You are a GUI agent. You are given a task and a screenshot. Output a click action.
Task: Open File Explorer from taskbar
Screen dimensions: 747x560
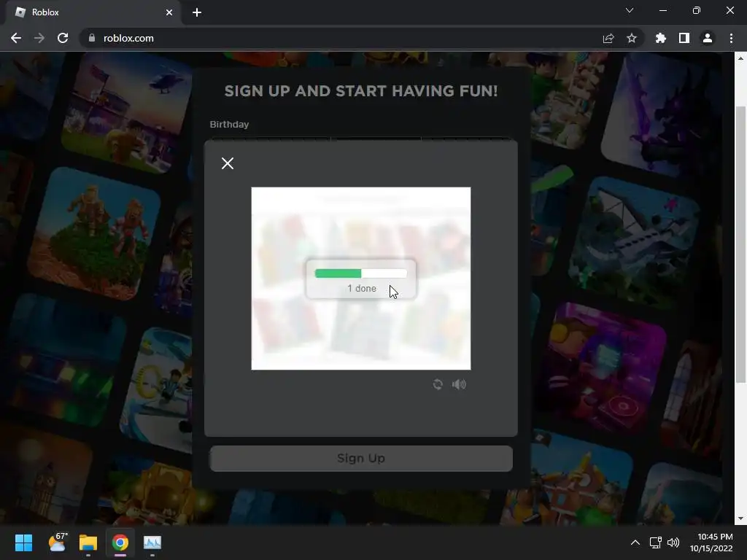click(88, 542)
